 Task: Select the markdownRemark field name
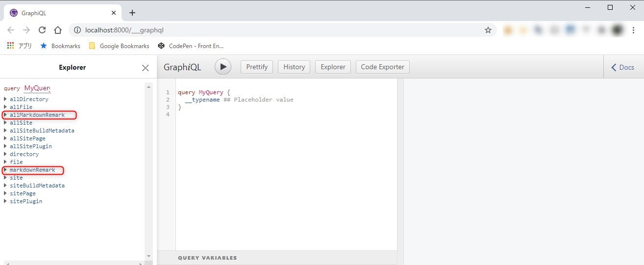click(32, 170)
